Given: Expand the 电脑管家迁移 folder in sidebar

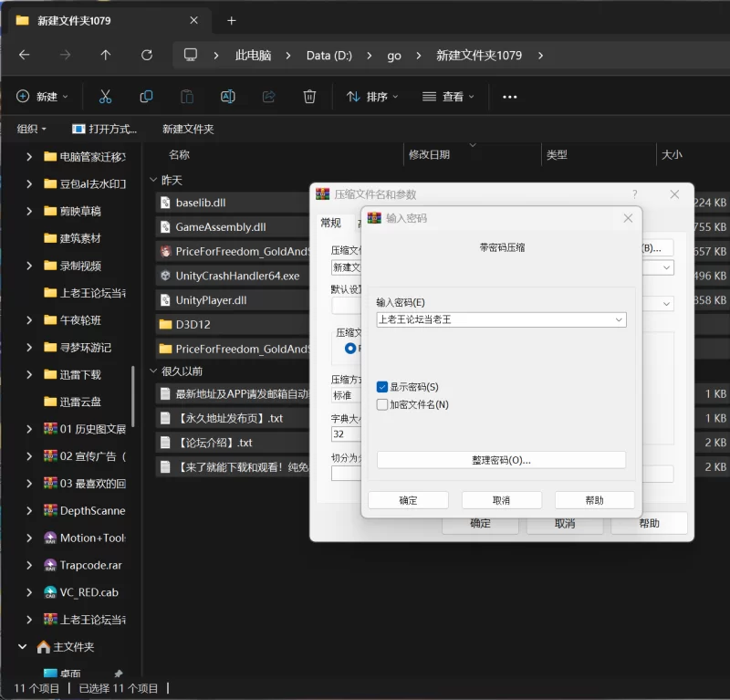Looking at the screenshot, I should [x=29, y=156].
